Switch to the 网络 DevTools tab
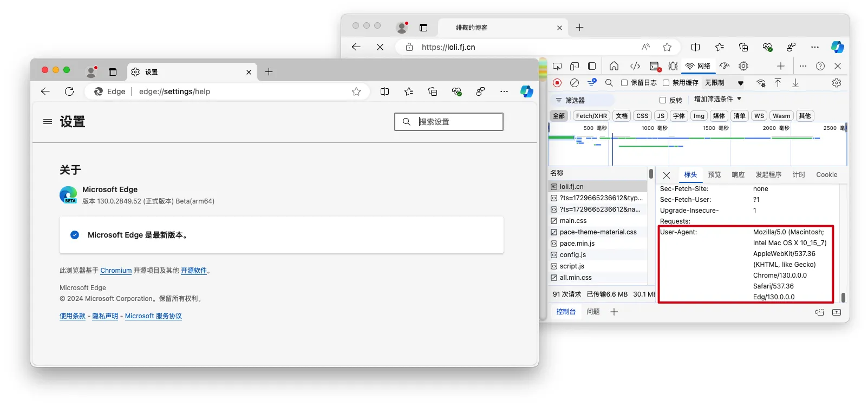Image resolution: width=868 pixels, height=407 pixels. pos(698,66)
